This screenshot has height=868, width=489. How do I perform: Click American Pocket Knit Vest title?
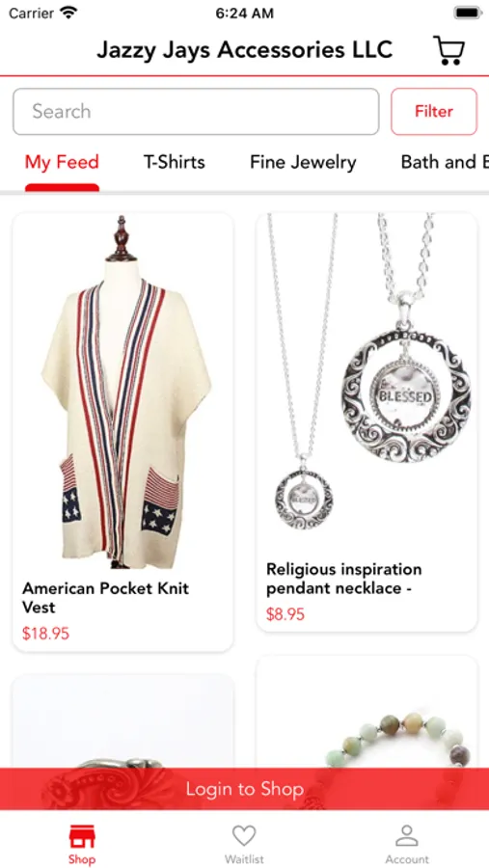click(106, 597)
